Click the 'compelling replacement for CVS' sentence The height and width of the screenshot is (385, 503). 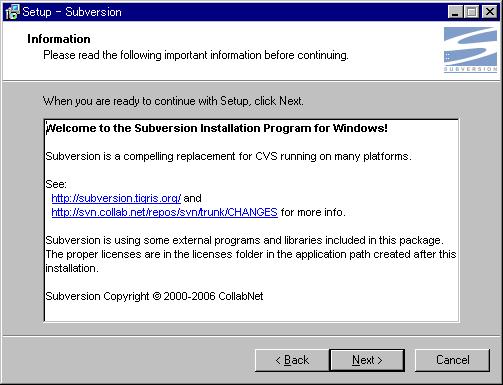[x=228, y=156]
